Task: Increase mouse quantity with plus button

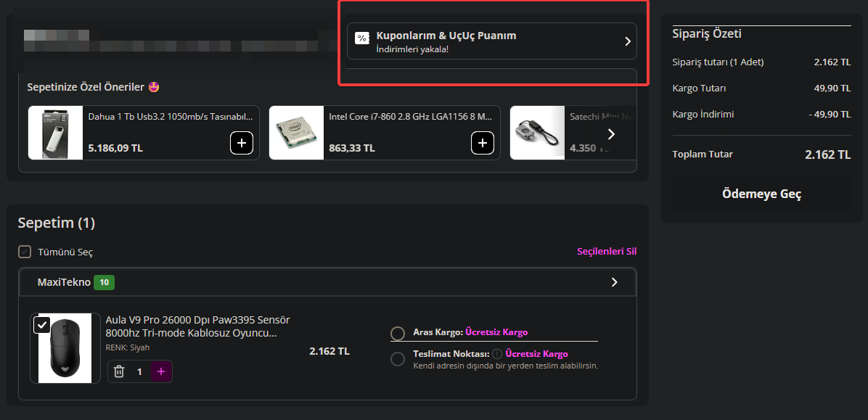Action: pos(161,372)
